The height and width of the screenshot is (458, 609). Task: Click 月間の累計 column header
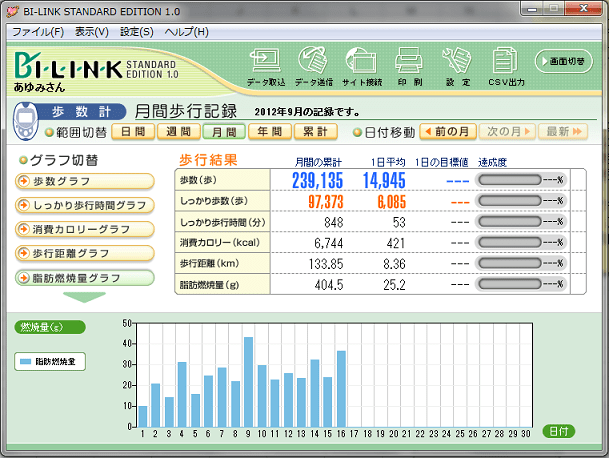pos(318,162)
